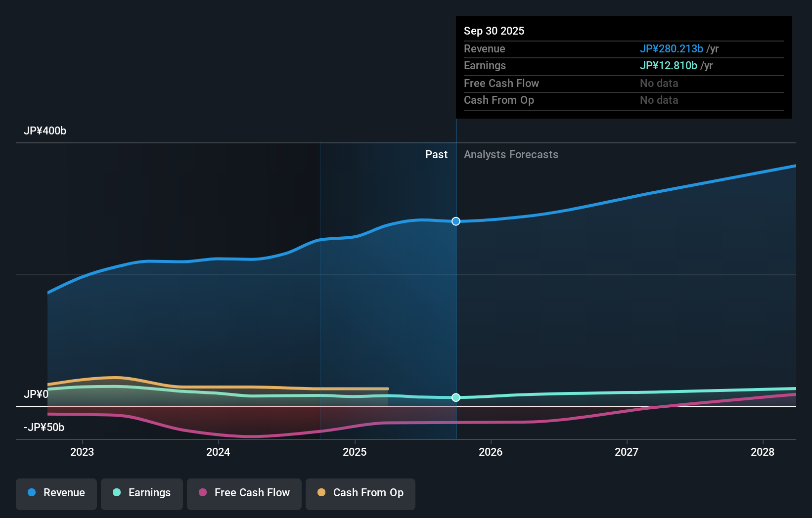Click the Sep 30 2025 tooltip header

pyautogui.click(x=494, y=31)
